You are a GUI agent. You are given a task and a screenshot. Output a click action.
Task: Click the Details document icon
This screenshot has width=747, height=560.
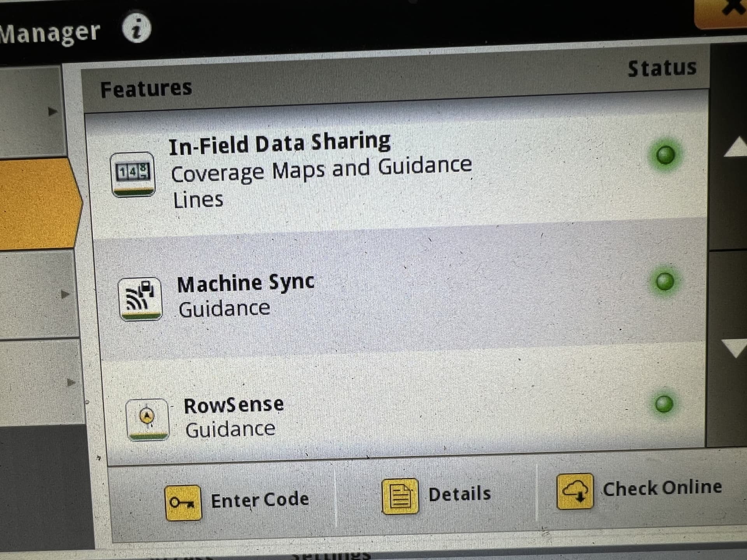(x=400, y=497)
